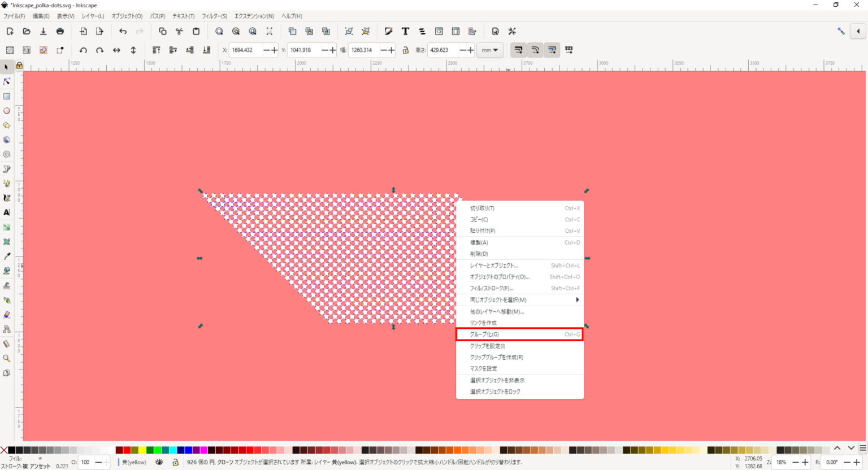Select the Eyedropper color picker tool
This screenshot has height=470, width=868.
(x=7, y=256)
